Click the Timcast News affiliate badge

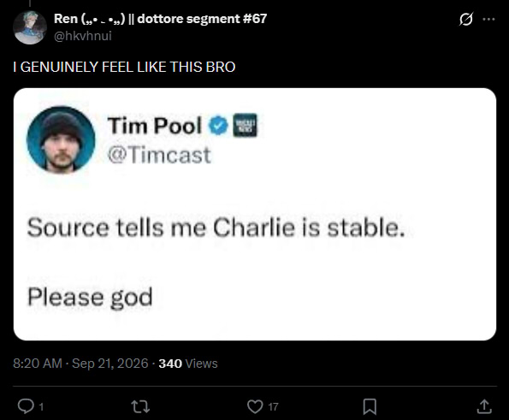pos(245,125)
